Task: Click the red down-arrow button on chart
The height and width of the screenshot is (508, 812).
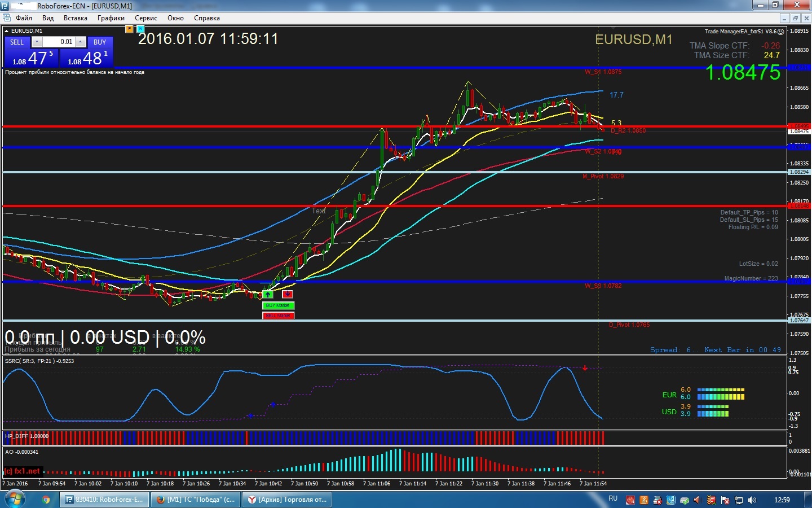Action: [x=288, y=294]
